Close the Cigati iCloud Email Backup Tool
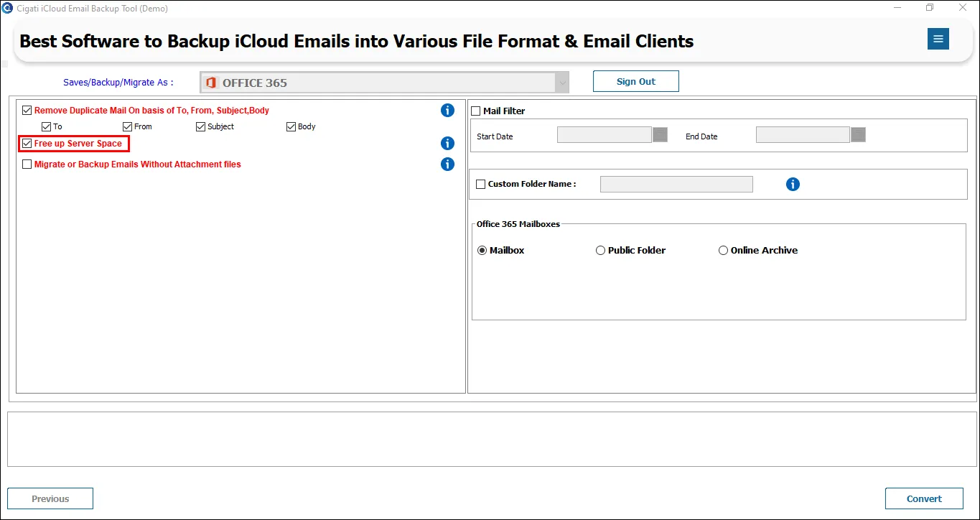This screenshot has width=980, height=520. coord(963,8)
